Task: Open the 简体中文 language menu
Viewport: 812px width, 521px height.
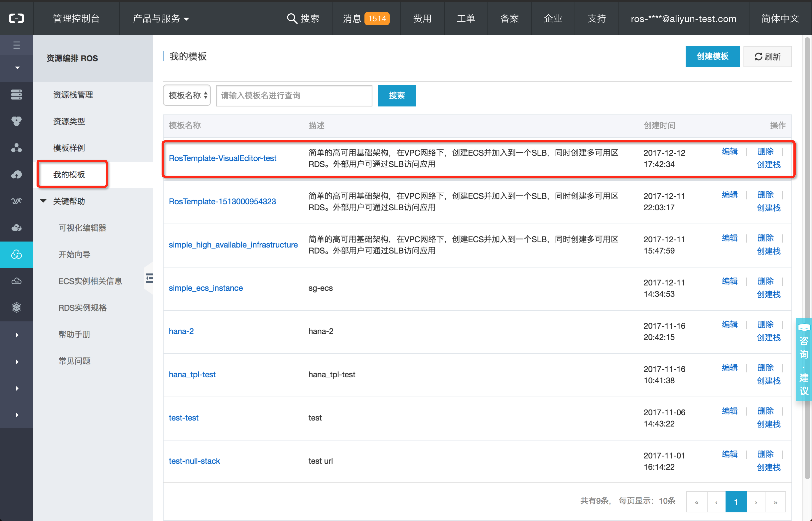Action: tap(780, 19)
